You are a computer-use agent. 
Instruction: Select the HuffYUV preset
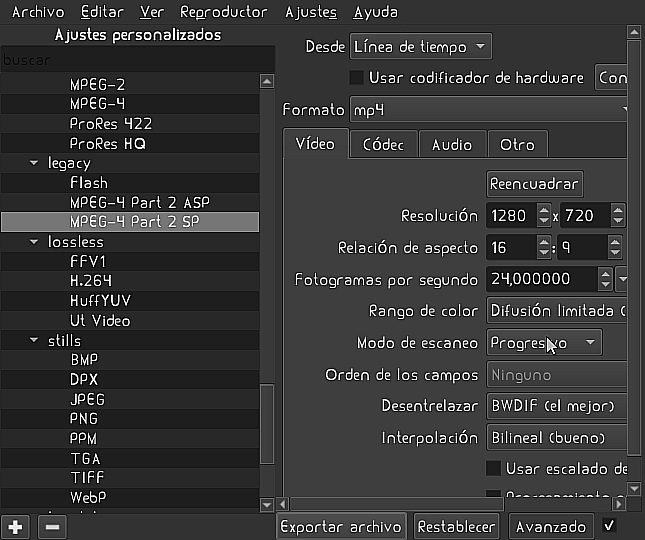coord(100,301)
